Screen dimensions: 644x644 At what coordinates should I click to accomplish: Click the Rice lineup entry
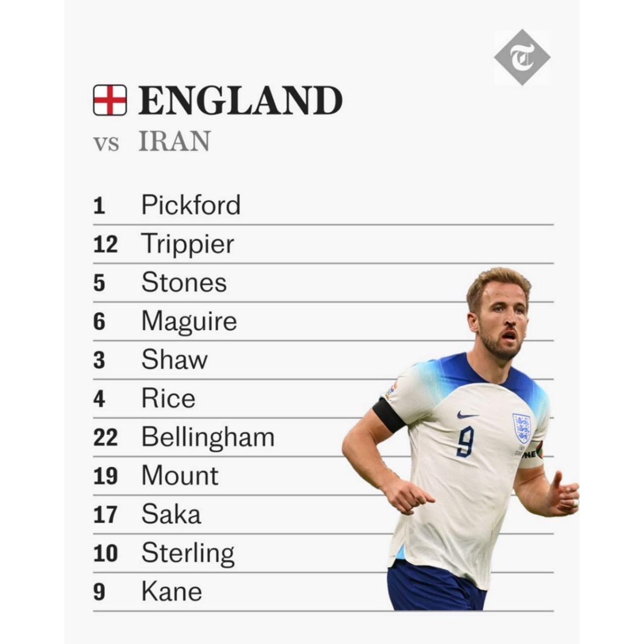pos(168,399)
